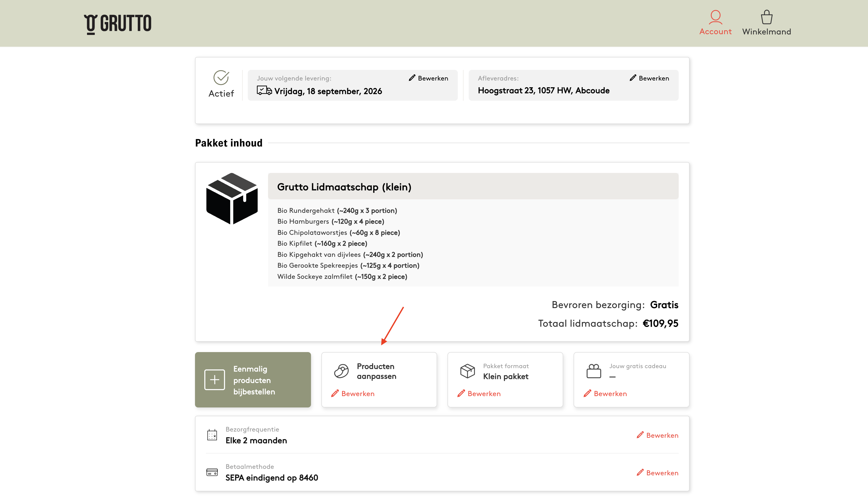
Task: Click the calendar icon for Bezorgfrequentie
Action: tap(212, 435)
